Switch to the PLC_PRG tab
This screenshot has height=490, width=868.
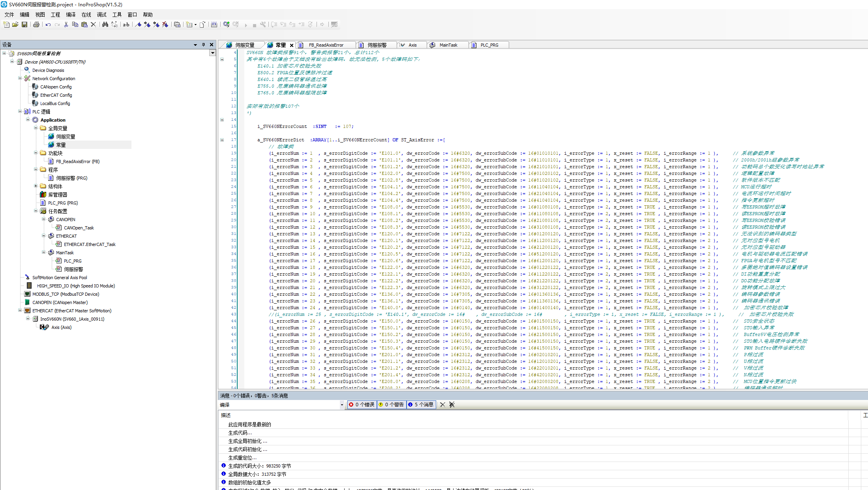[489, 45]
